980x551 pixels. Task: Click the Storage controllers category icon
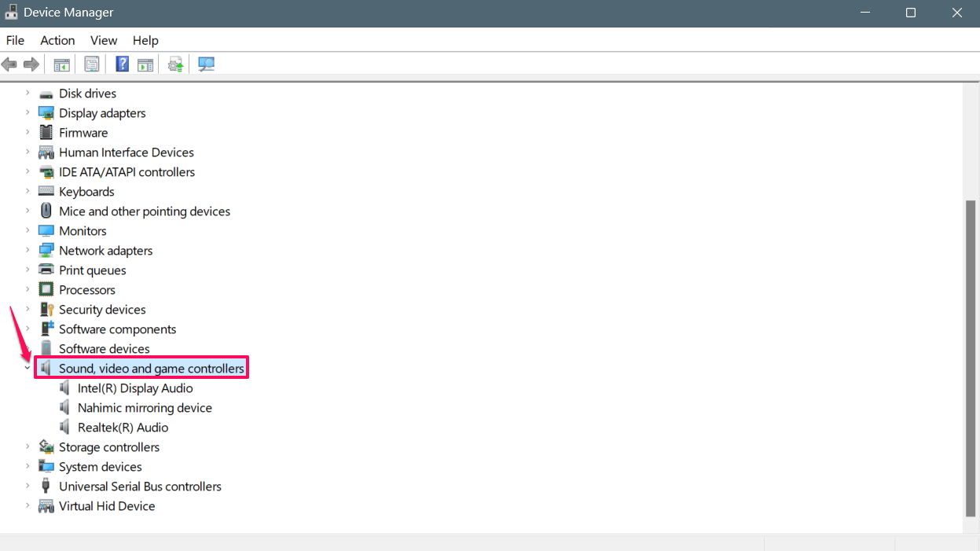point(46,447)
